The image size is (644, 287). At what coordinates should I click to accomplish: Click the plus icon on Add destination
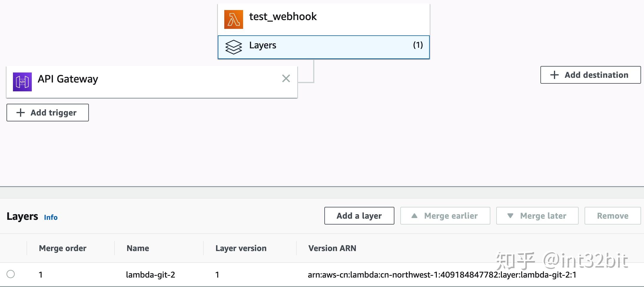pyautogui.click(x=555, y=75)
